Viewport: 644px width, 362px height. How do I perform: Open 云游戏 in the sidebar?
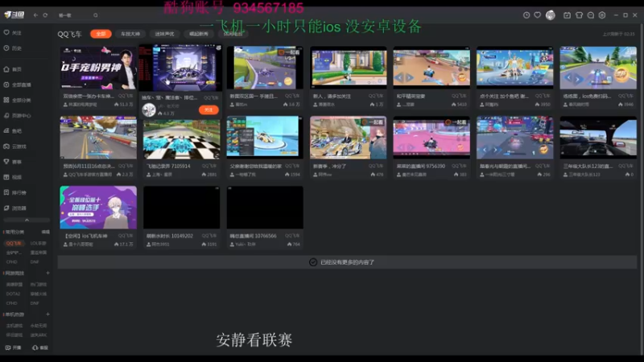(x=15, y=146)
